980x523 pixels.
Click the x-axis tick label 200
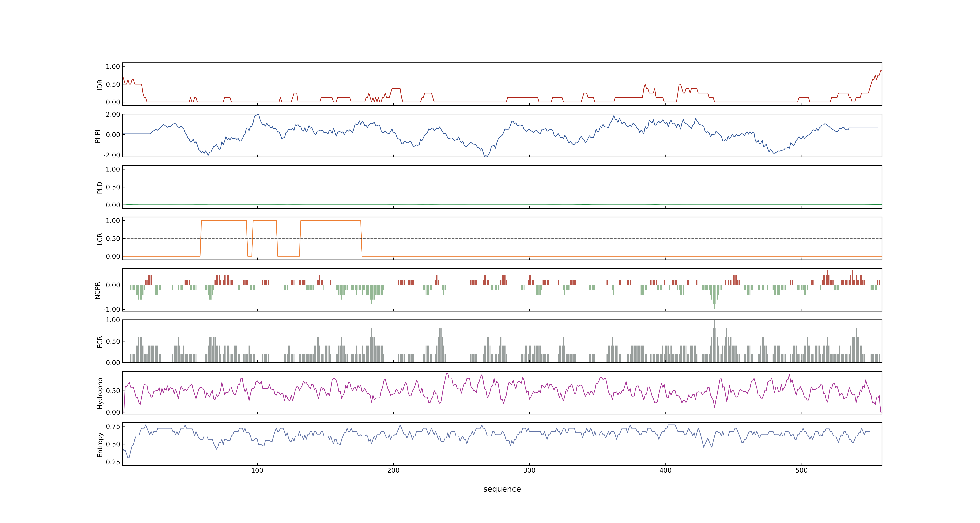pyautogui.click(x=393, y=470)
